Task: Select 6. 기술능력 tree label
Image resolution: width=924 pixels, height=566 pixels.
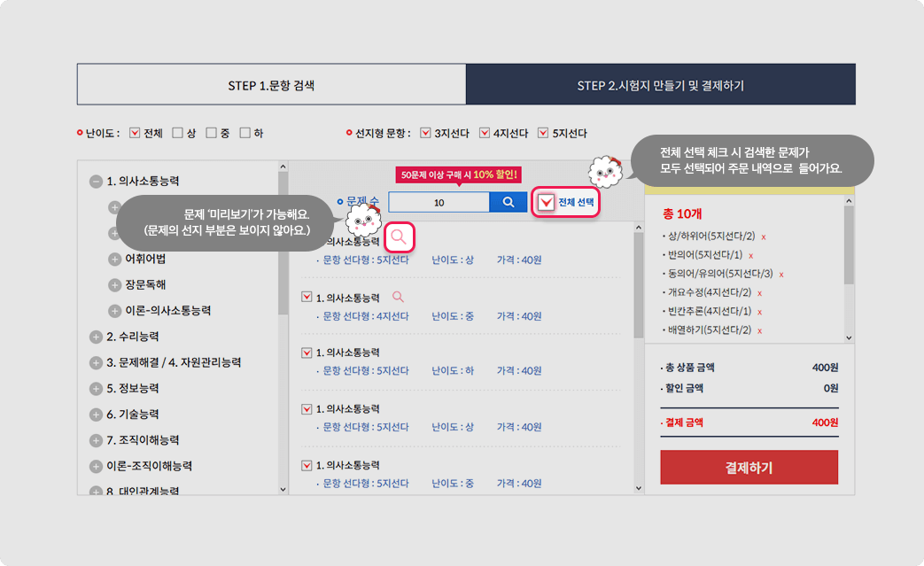Action: coord(133,415)
